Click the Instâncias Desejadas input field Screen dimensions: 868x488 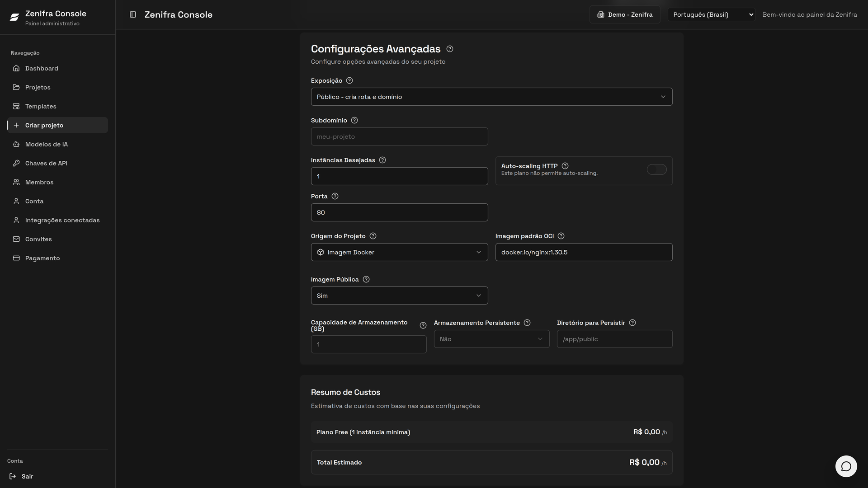pyautogui.click(x=400, y=176)
